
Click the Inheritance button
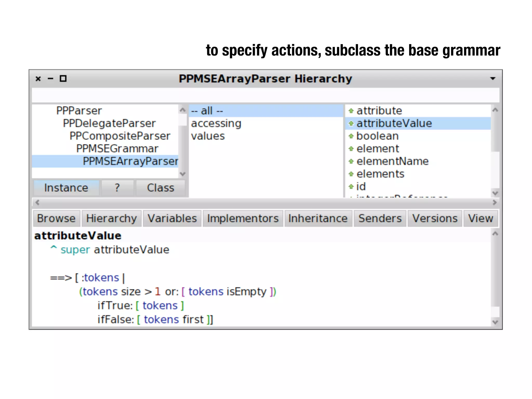tap(318, 218)
